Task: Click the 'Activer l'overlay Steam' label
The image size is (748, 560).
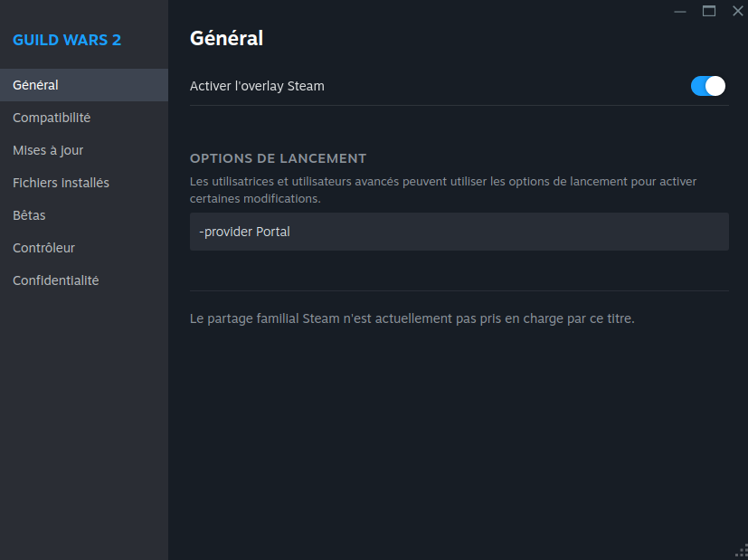Action: (257, 86)
